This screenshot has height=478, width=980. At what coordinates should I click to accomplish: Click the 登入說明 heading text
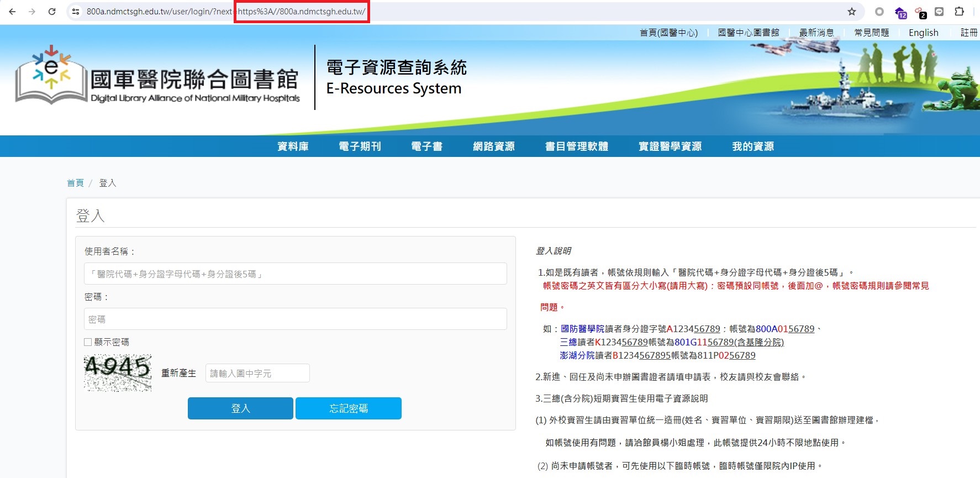click(x=554, y=251)
